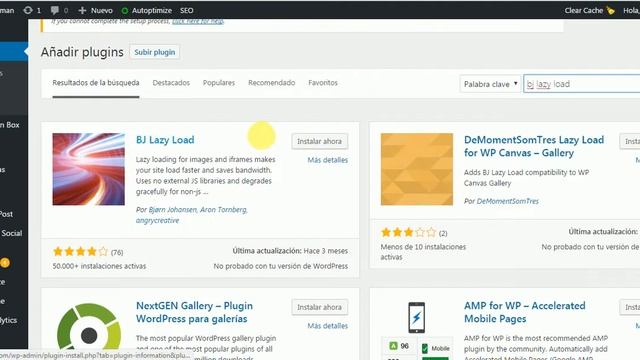
Task: Open the SEO admin bar menu
Action: tap(187, 11)
